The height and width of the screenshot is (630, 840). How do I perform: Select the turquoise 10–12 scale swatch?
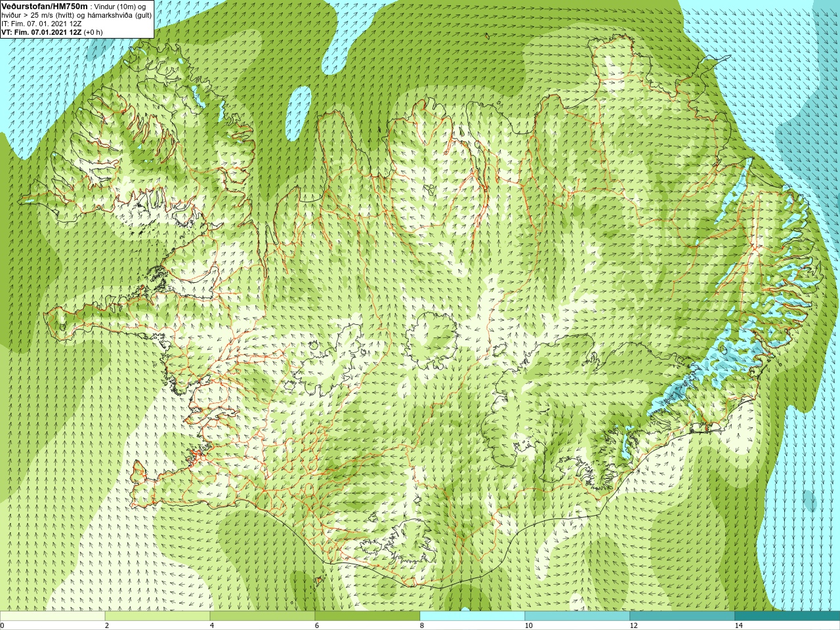point(577,616)
